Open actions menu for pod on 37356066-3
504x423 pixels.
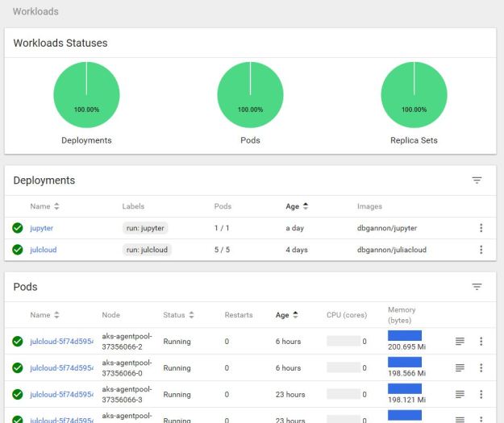click(481, 395)
